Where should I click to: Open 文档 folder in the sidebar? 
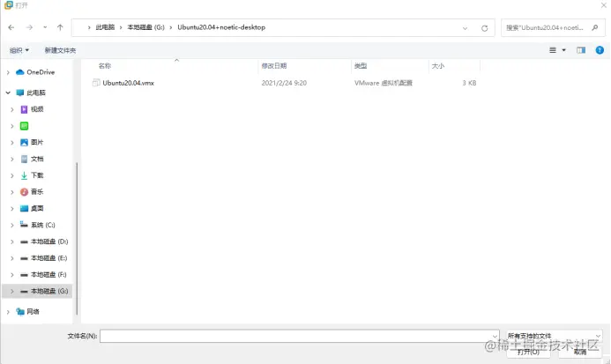tap(37, 159)
